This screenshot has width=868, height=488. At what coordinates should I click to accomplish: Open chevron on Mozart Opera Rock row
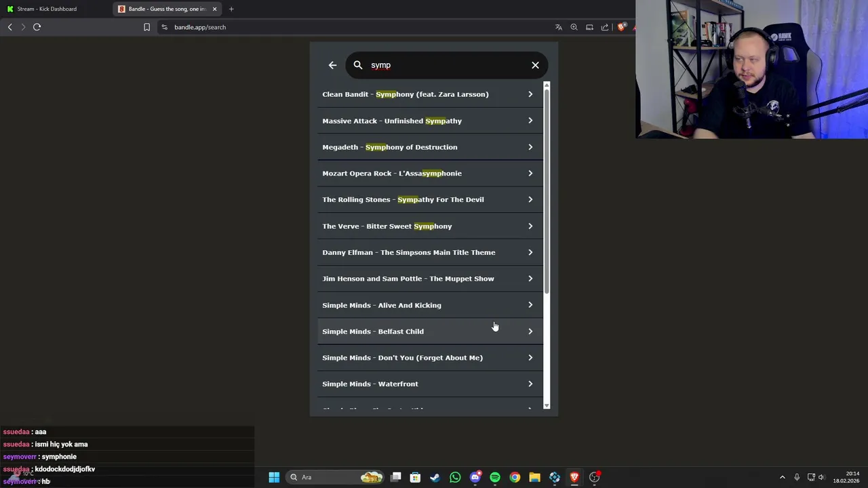click(x=530, y=174)
